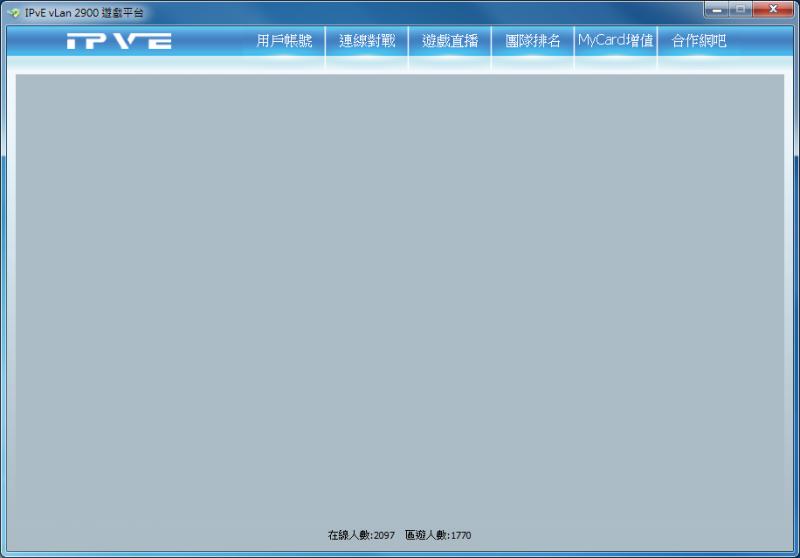
Task: Open the 團隊排名 tab
Action: [532, 41]
